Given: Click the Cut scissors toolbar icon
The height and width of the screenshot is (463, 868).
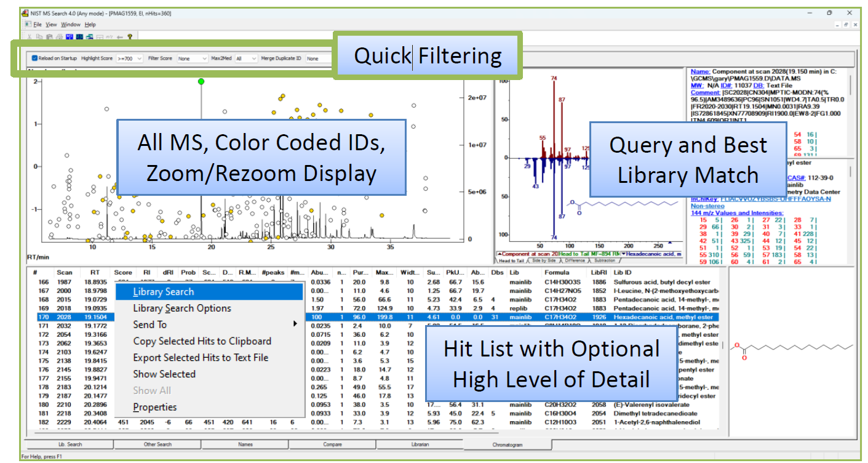Looking at the screenshot, I should pos(30,37).
